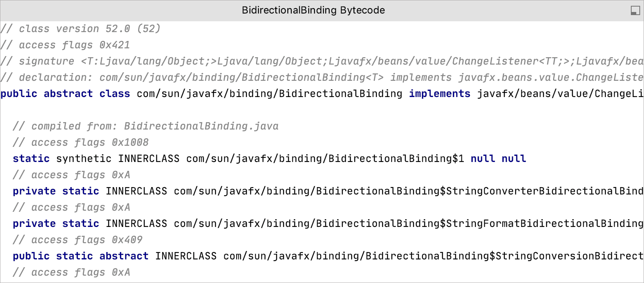Click the access flags 0x409 comment
This screenshot has width=644, height=283.
click(x=77, y=240)
